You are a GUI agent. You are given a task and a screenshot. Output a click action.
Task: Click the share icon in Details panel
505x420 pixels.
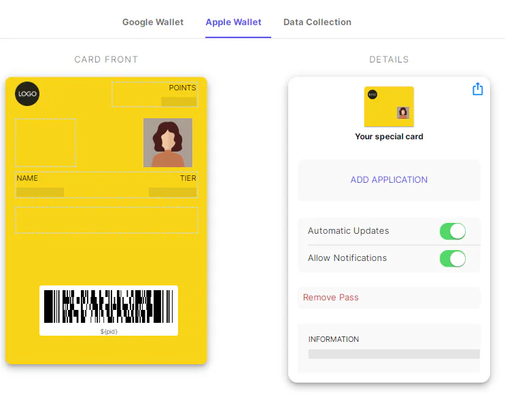point(478,88)
